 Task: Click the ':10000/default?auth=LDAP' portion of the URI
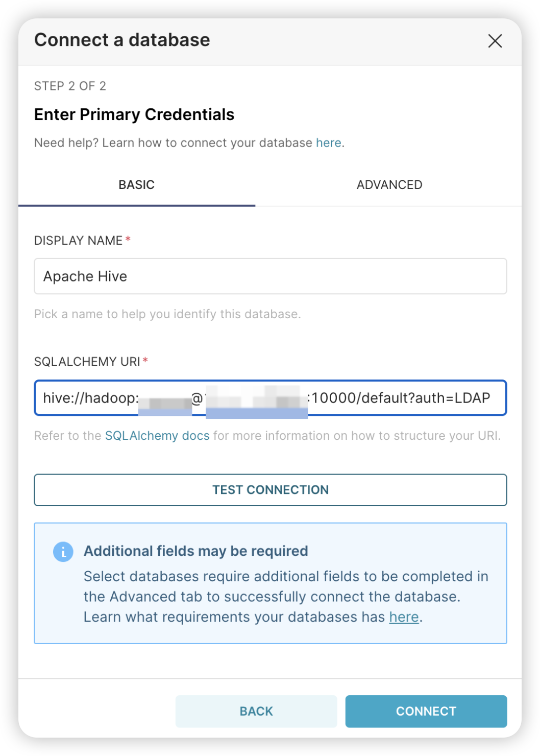click(x=401, y=398)
